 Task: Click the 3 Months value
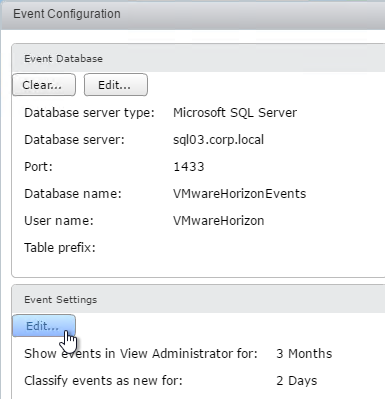click(x=304, y=354)
